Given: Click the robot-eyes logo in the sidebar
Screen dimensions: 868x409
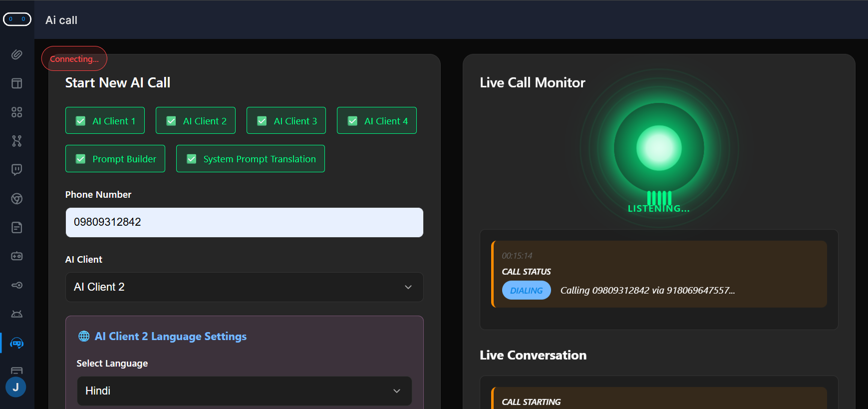Looking at the screenshot, I should [17, 19].
